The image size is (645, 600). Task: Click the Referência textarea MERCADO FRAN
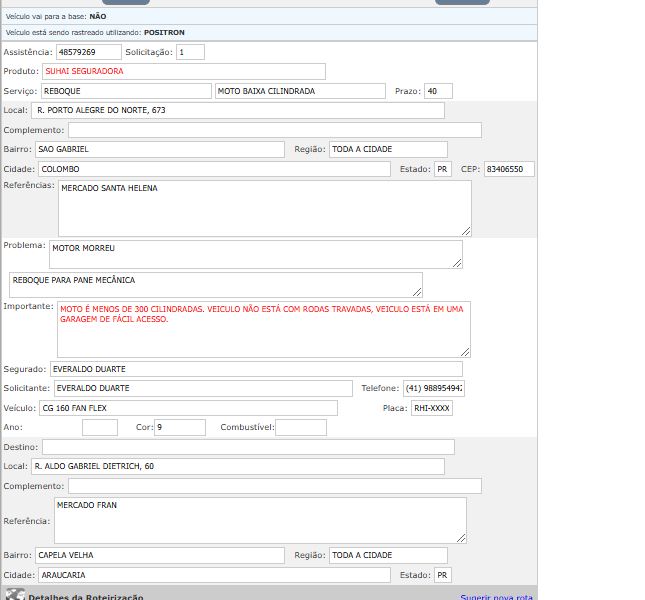[x=260, y=520]
